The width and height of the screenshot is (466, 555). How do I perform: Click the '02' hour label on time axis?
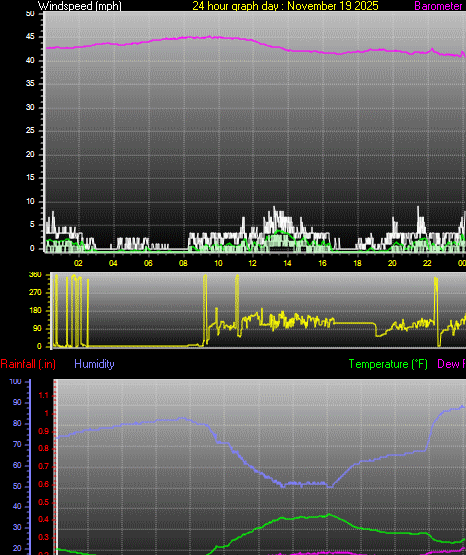coord(78,263)
